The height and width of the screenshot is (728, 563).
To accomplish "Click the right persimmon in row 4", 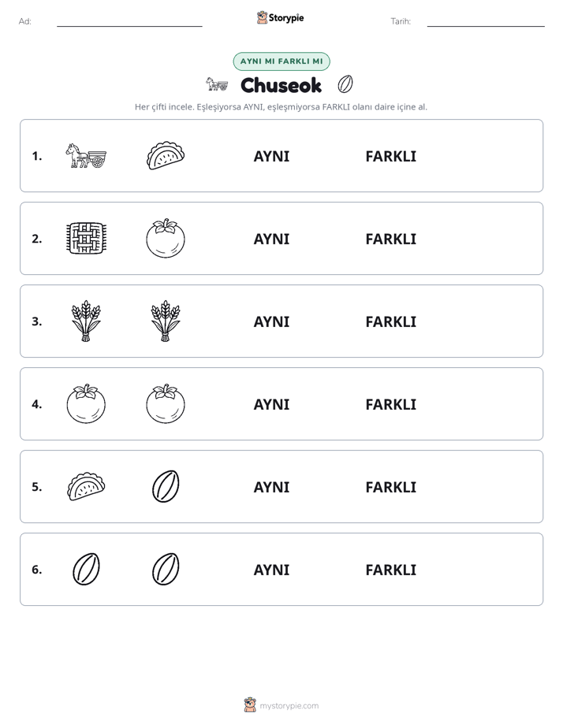I will [166, 403].
